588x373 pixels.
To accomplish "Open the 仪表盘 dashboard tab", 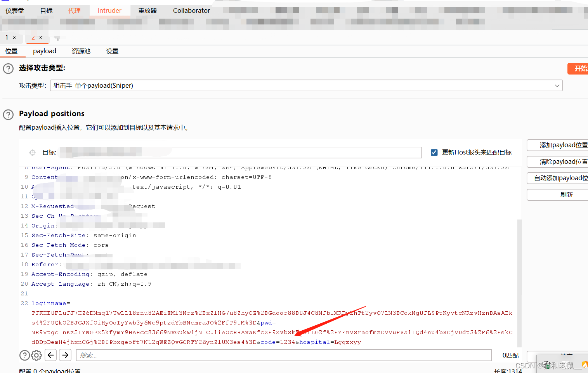I will 15,10.
